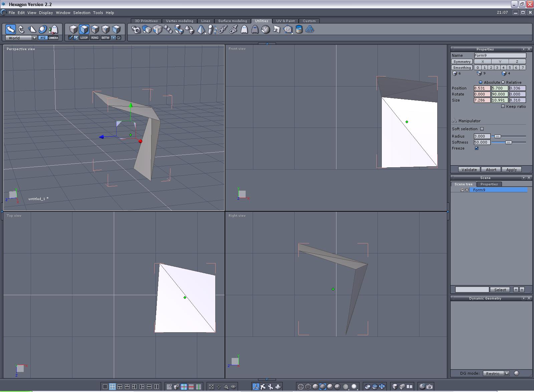534x392 pixels.
Task: Switch to the Vertex modeling tab
Action: pyautogui.click(x=179, y=21)
